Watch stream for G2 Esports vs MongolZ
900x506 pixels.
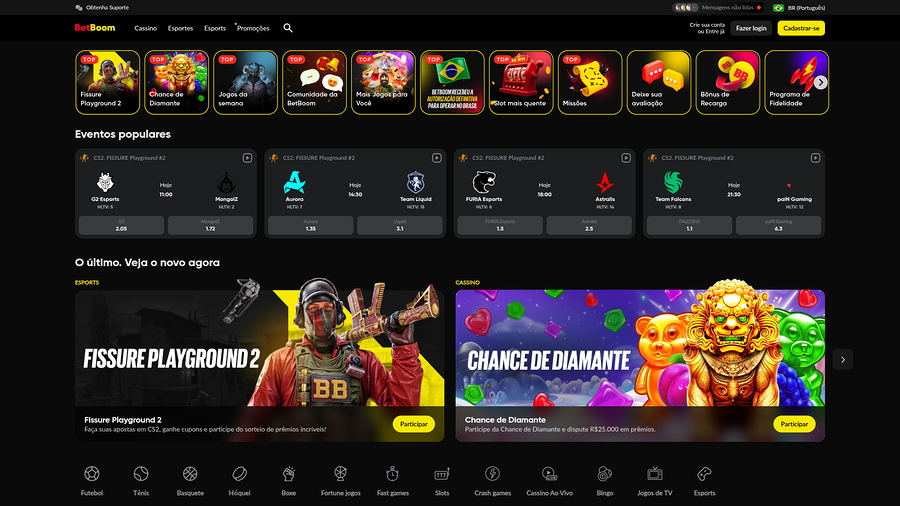point(247,158)
